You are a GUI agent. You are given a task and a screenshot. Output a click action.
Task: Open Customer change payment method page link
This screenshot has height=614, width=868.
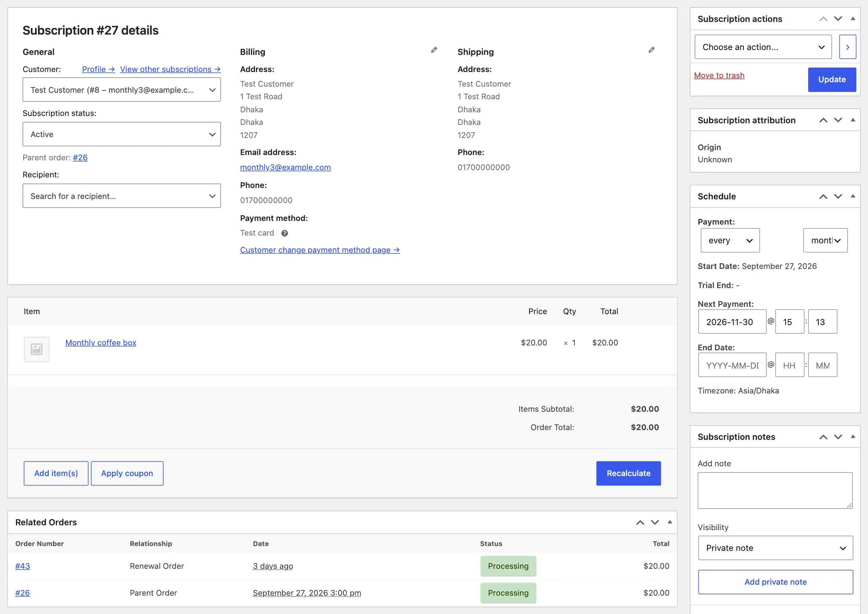point(320,250)
